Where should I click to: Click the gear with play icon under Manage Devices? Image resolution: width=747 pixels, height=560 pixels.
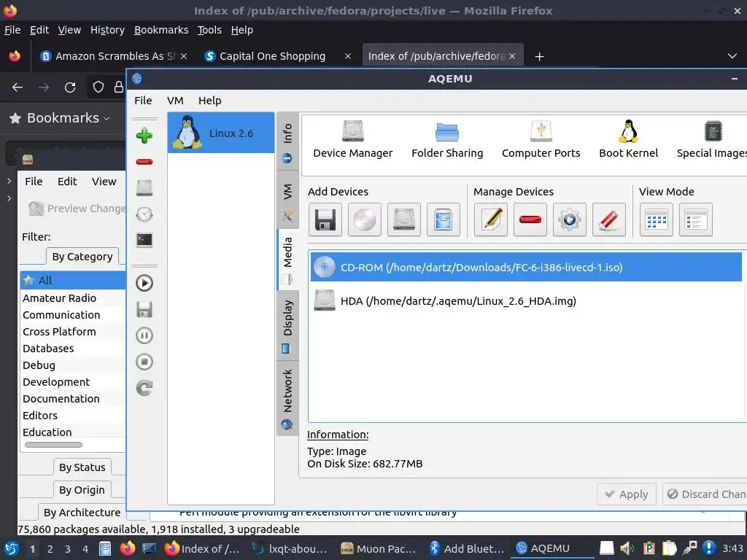(570, 219)
